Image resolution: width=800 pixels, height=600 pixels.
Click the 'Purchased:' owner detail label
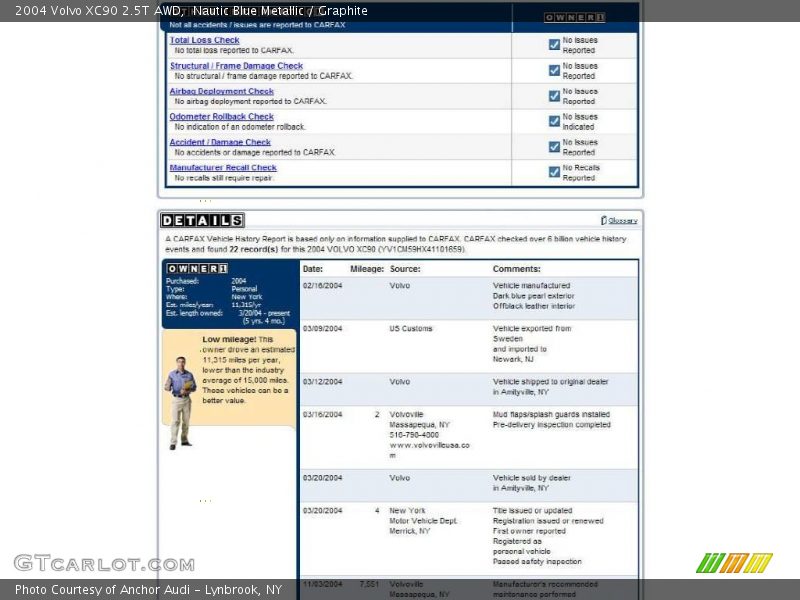tap(182, 281)
